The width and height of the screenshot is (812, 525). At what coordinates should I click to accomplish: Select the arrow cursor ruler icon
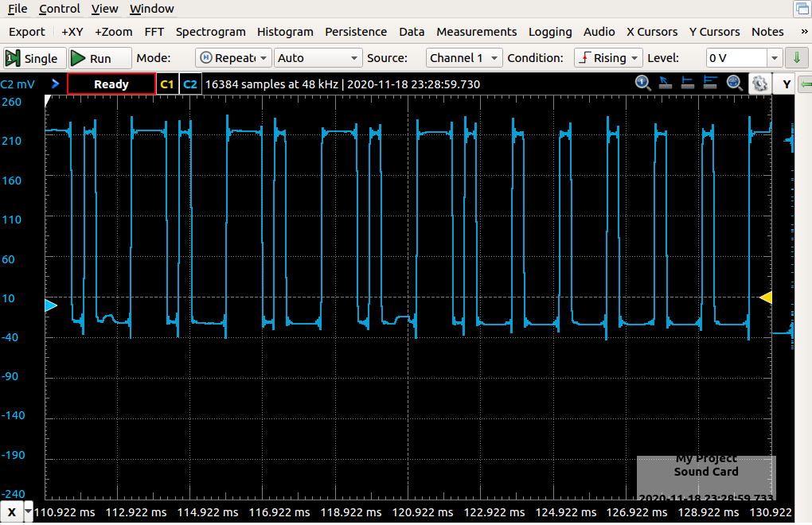665,83
